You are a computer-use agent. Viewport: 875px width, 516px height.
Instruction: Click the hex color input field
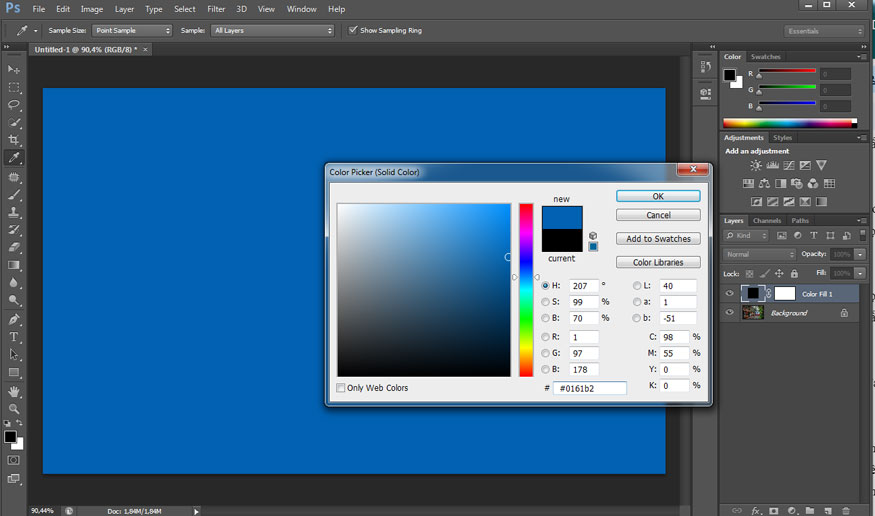(x=590, y=388)
